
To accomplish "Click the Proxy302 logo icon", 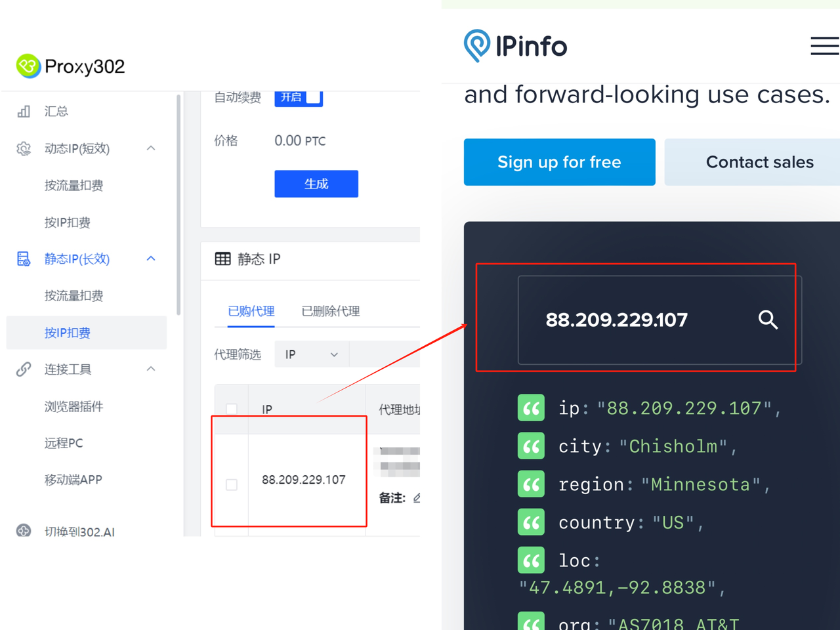I will coord(28,66).
